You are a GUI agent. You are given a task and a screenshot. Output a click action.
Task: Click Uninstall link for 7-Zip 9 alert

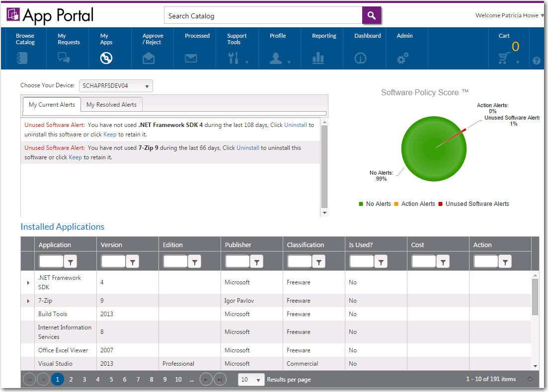pyautogui.click(x=247, y=148)
